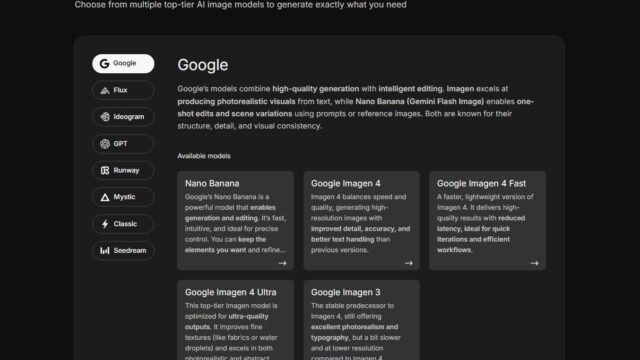Open the Google Imagen 4 Fast card title
Screen dimensions: 640x360
[481, 184]
